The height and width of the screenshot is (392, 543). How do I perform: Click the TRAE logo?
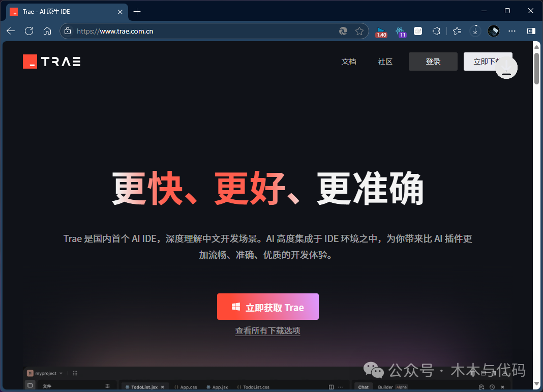pyautogui.click(x=51, y=62)
